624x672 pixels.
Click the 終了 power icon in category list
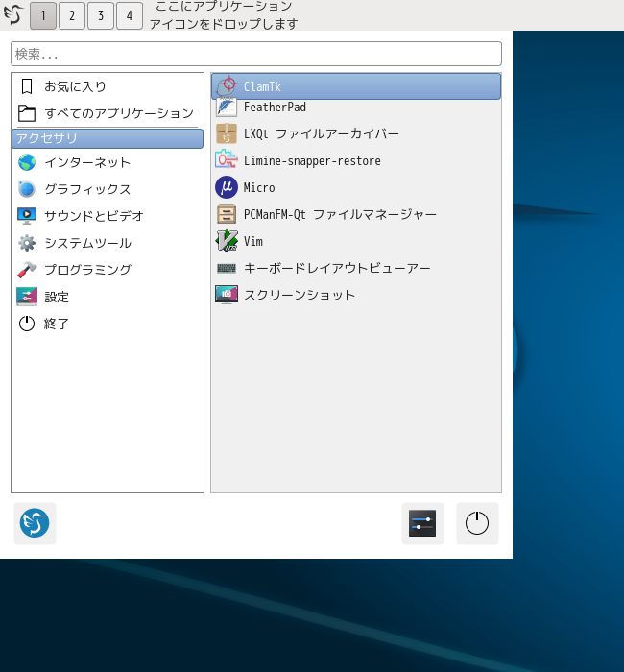[27, 324]
